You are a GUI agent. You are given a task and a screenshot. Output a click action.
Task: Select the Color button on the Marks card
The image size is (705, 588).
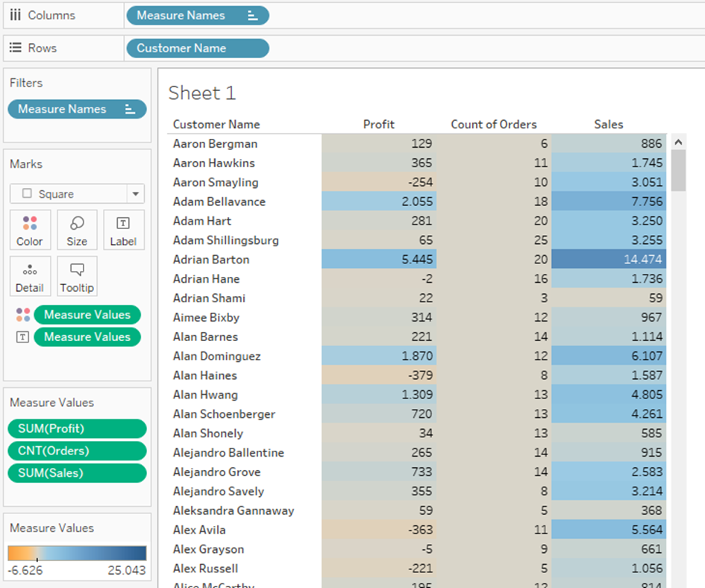click(x=30, y=230)
